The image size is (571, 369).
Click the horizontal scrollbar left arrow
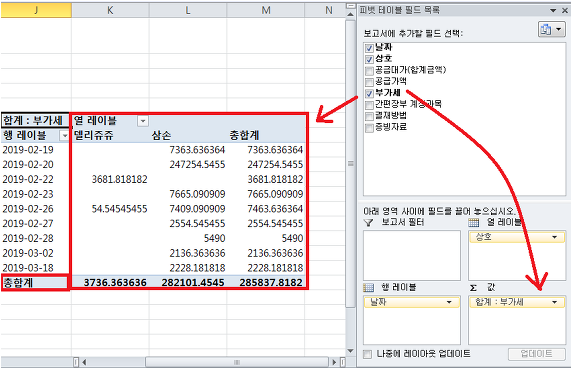84,362
